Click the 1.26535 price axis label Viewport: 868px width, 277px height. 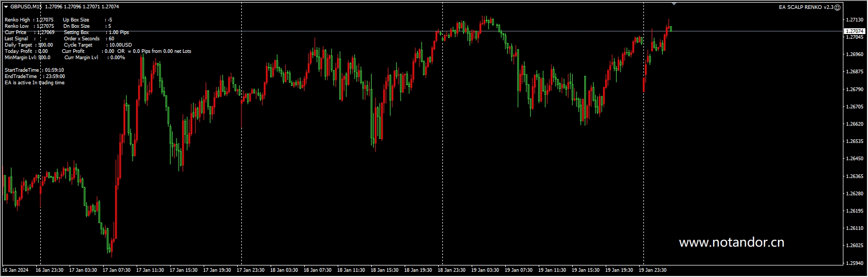854,141
